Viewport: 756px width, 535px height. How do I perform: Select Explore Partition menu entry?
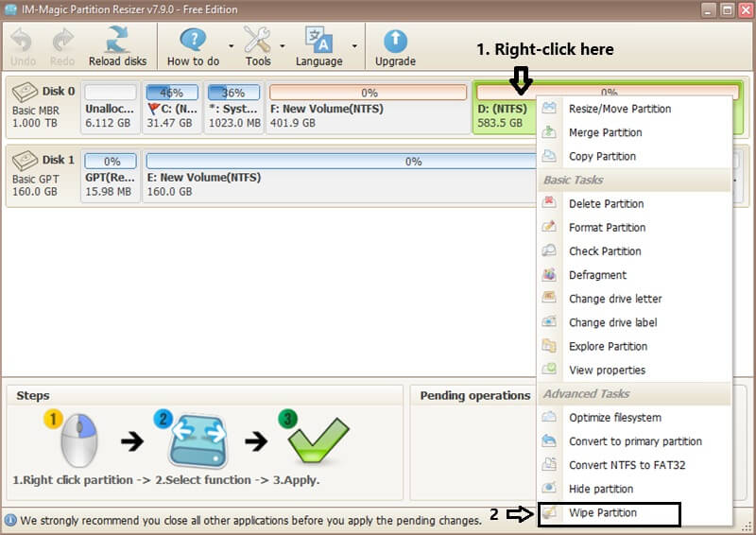pos(634,346)
